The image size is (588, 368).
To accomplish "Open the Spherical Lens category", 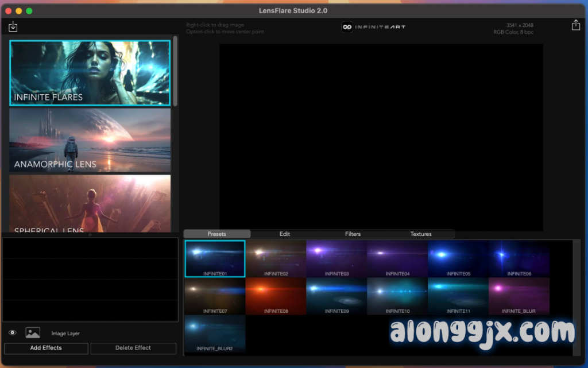I will (x=90, y=204).
